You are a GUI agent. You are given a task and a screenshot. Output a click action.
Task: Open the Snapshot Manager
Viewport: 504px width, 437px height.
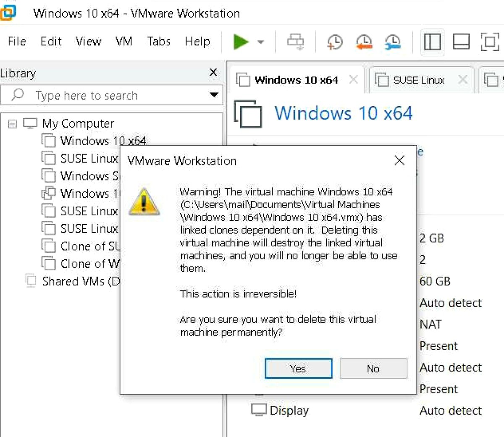392,42
